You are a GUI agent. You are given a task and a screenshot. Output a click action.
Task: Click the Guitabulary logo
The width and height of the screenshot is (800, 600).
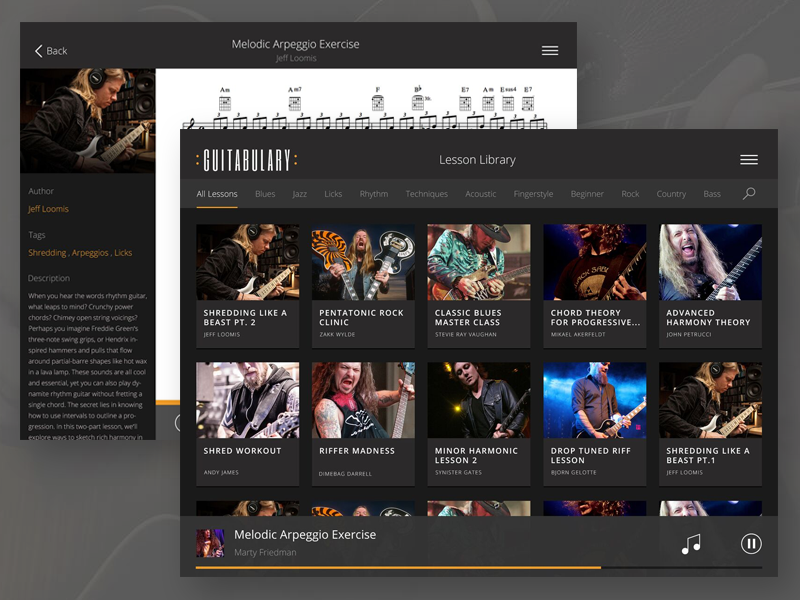246,160
